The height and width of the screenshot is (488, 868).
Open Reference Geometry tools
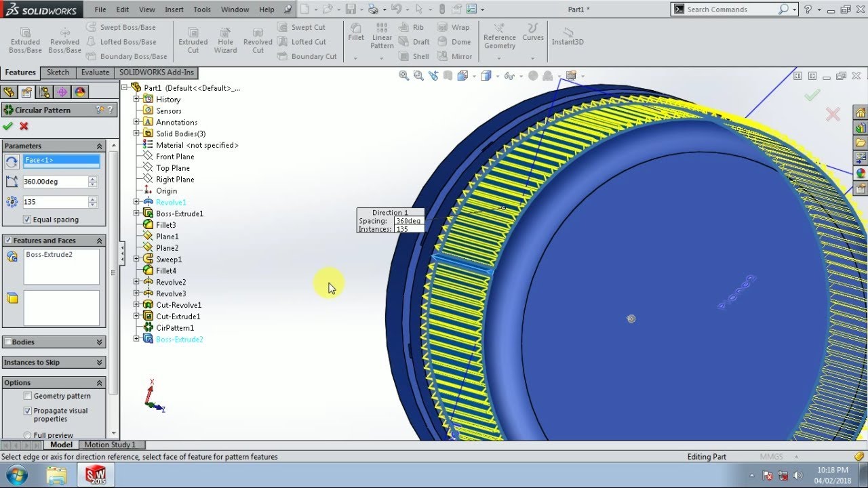[500, 37]
